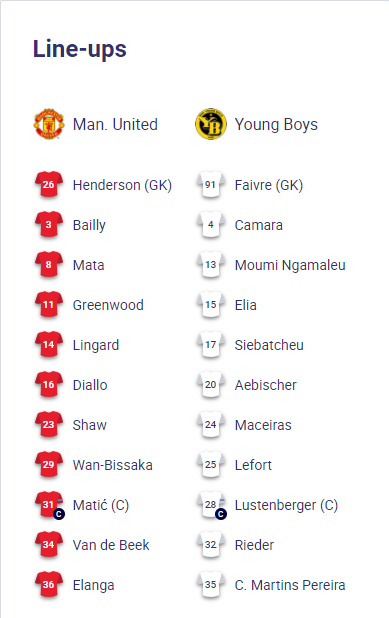Open Van de Beek player entry
Screen dimensions: 389x618
pyautogui.click(x=111, y=545)
